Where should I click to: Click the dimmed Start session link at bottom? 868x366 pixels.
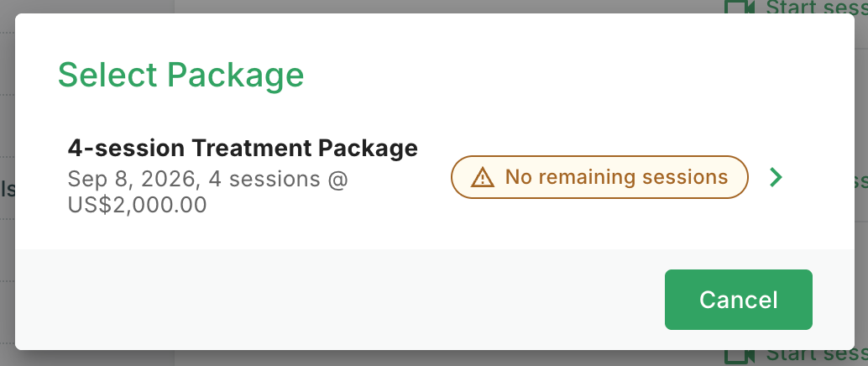[x=817, y=357]
